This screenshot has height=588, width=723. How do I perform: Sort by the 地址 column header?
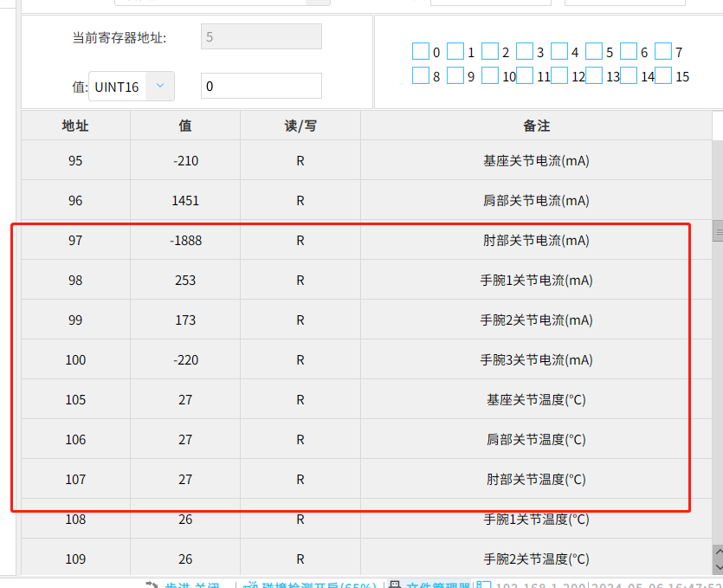tap(75, 126)
